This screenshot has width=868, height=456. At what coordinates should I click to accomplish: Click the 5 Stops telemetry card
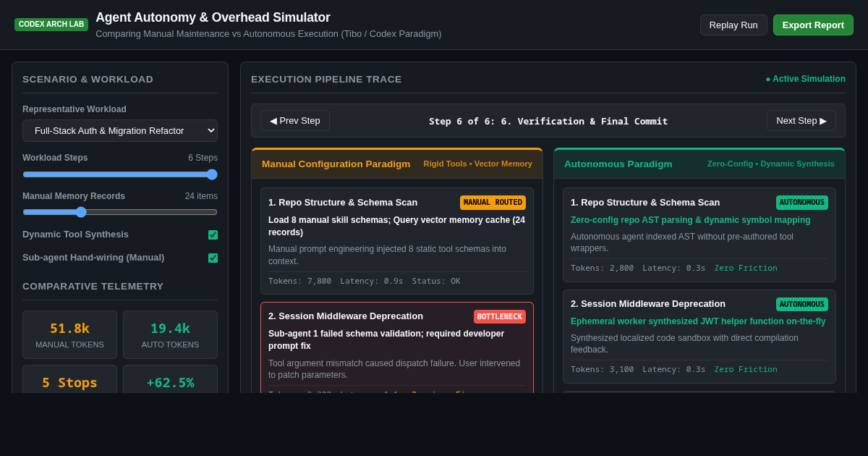(69, 379)
